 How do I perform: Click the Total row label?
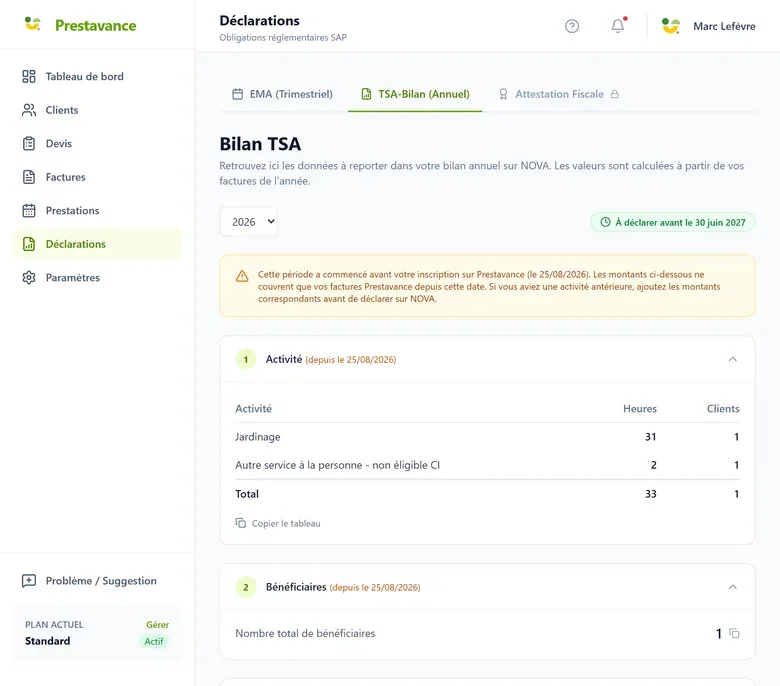[247, 494]
